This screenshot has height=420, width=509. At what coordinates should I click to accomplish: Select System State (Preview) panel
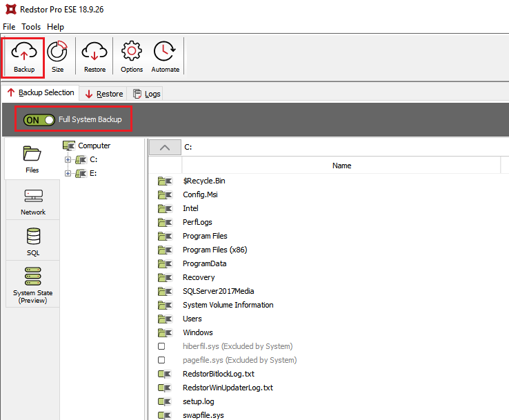[33, 283]
